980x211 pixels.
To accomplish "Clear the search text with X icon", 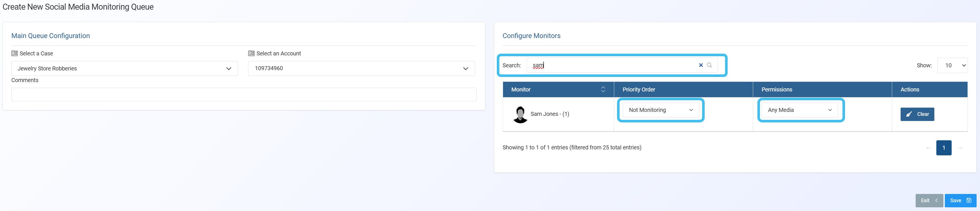I will [700, 65].
